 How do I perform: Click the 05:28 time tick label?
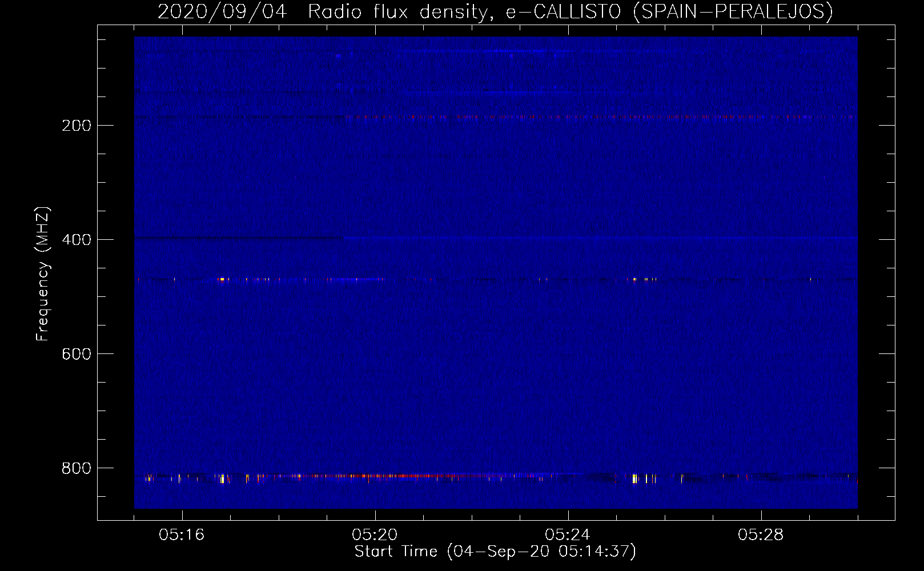click(x=761, y=535)
